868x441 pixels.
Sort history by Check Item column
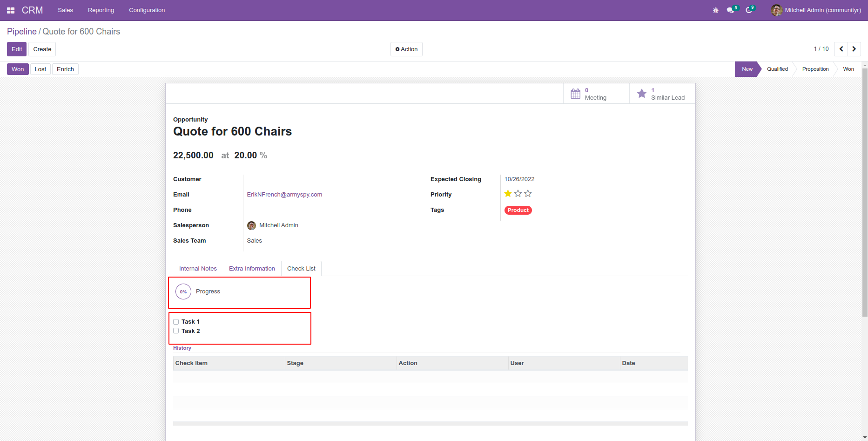pos(229,363)
